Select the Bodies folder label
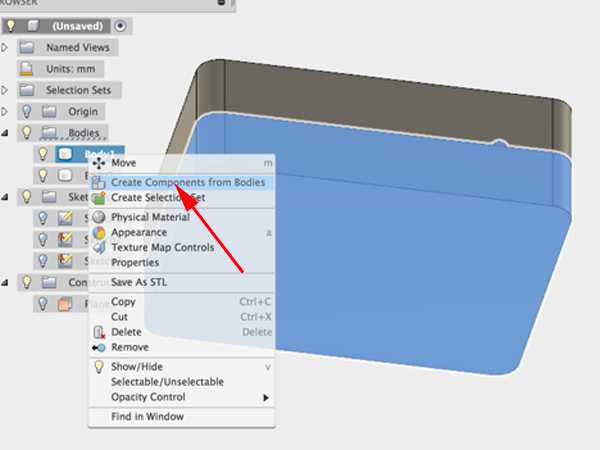The height and width of the screenshot is (450, 600). click(84, 133)
